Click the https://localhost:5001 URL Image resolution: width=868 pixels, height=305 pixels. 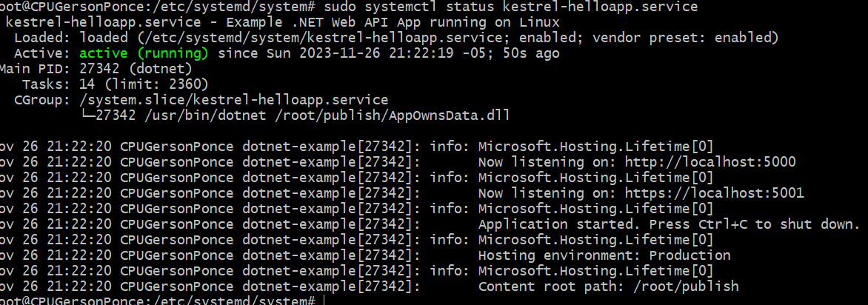click(x=714, y=193)
